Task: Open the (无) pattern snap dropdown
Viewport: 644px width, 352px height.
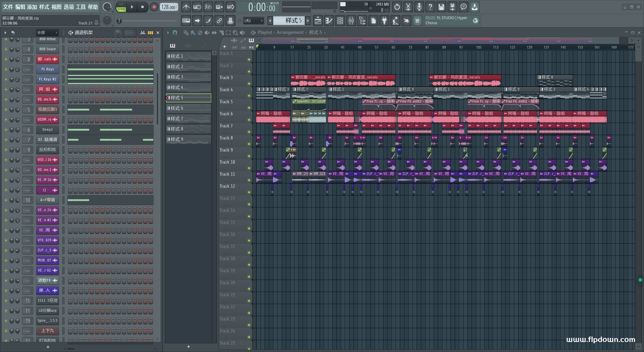Action: pos(254,21)
